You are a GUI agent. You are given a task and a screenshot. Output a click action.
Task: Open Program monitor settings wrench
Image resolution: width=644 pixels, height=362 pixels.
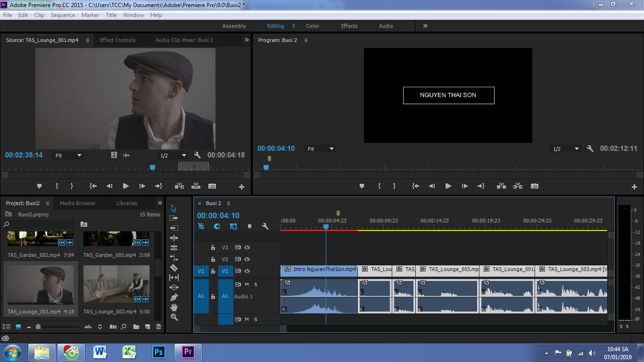pyautogui.click(x=590, y=148)
